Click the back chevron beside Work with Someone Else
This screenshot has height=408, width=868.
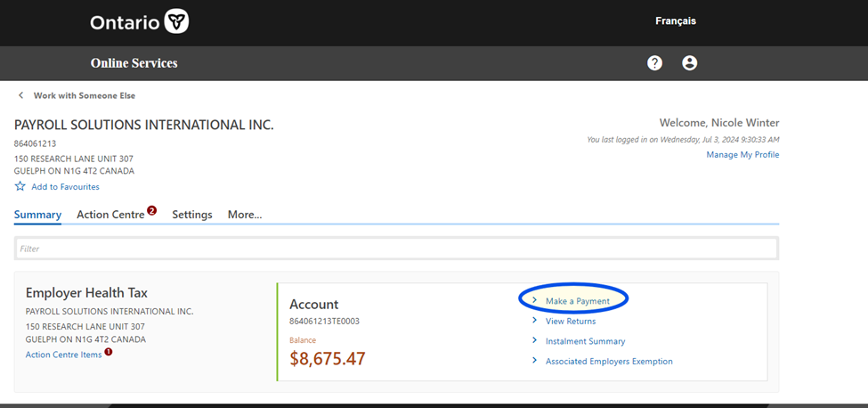click(20, 95)
